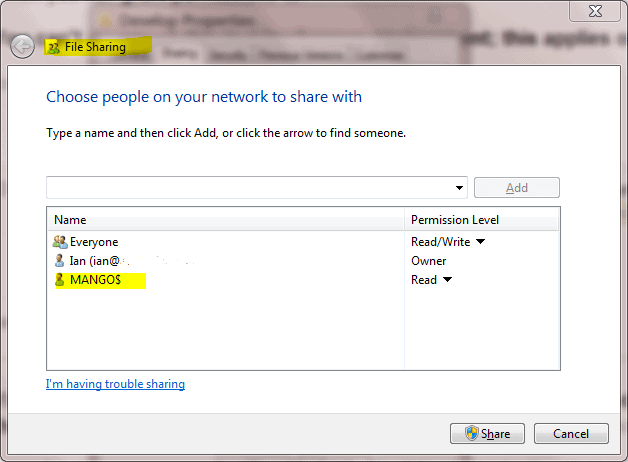Image resolution: width=628 pixels, height=462 pixels.
Task: Cancel the file sharing dialog
Action: (x=571, y=434)
